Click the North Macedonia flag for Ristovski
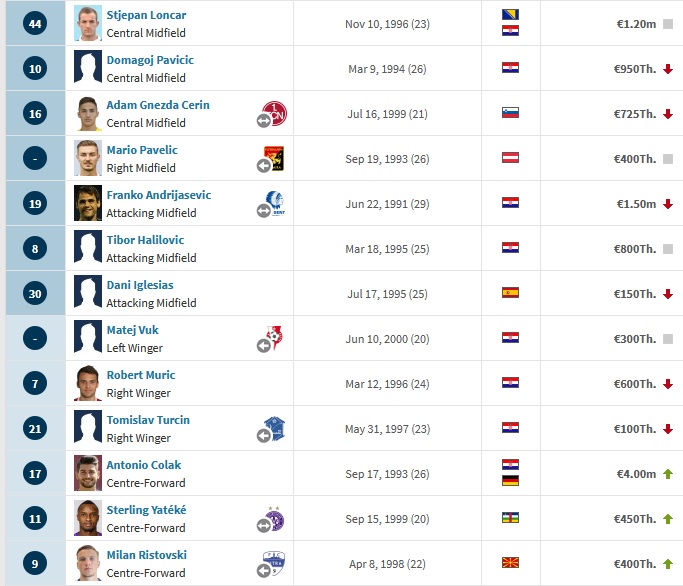Screen dimensions: 683x586 (510, 563)
